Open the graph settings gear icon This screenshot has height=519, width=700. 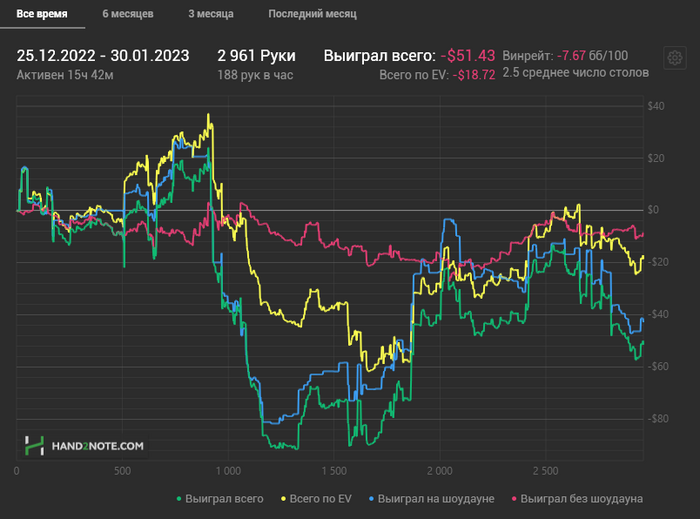tap(675, 58)
